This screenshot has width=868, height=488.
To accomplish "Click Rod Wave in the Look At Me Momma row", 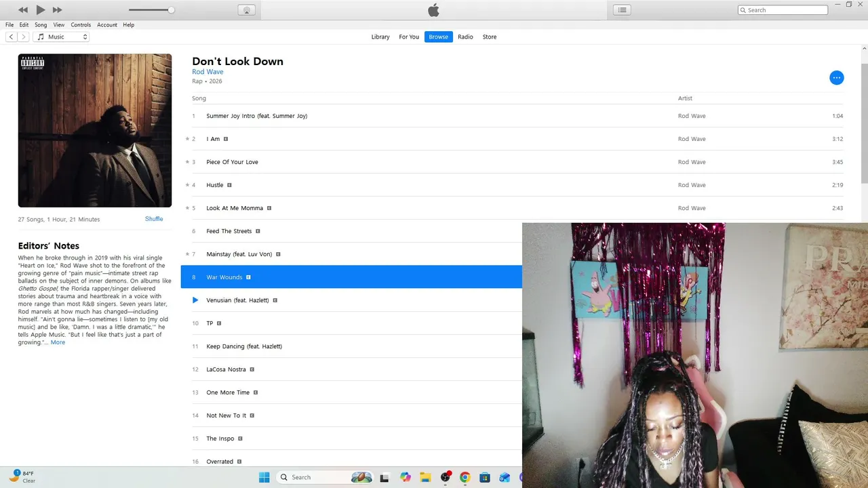I will coord(692,208).
